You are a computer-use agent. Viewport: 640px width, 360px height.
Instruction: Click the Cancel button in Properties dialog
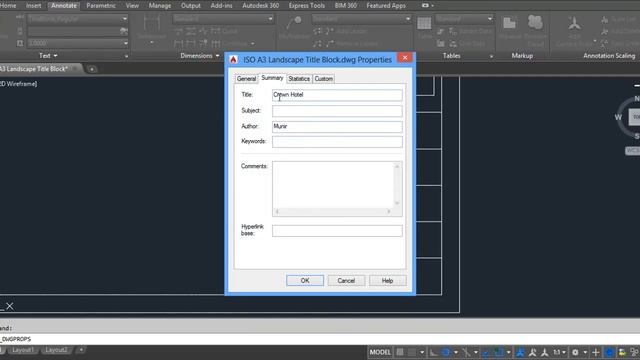click(346, 280)
